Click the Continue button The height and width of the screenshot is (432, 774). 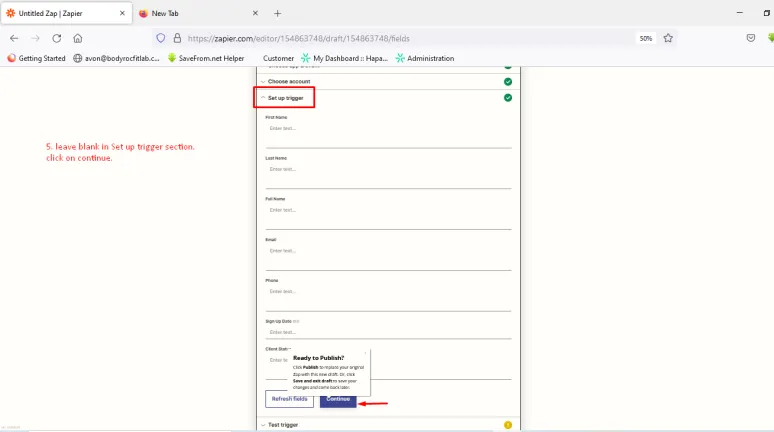click(x=337, y=399)
